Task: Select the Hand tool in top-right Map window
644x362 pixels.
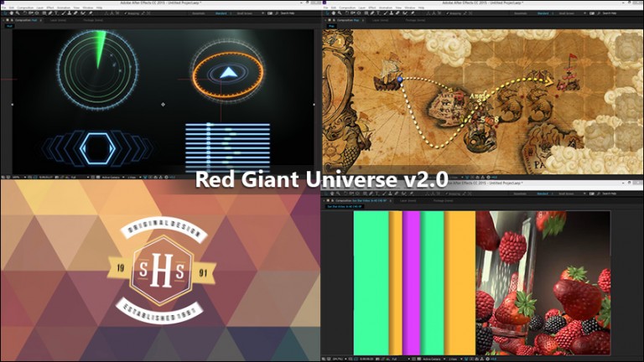Action: (x=334, y=13)
